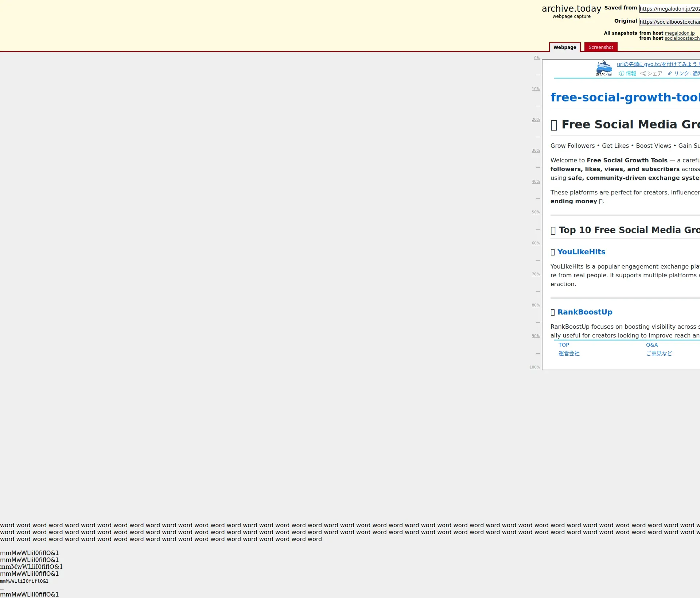Jump to 50% page position marker
Viewport: 700px width, 598px height.
(x=535, y=212)
